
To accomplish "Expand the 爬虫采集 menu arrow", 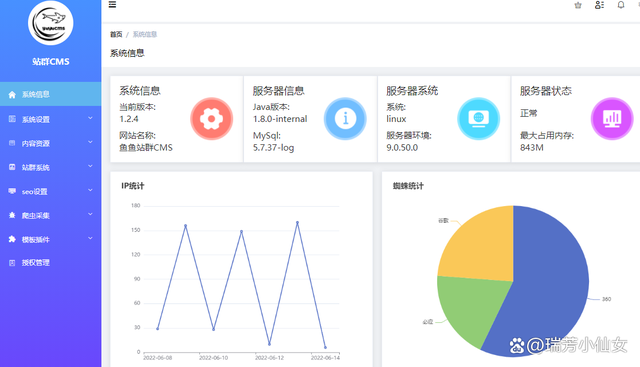I will coord(90,215).
